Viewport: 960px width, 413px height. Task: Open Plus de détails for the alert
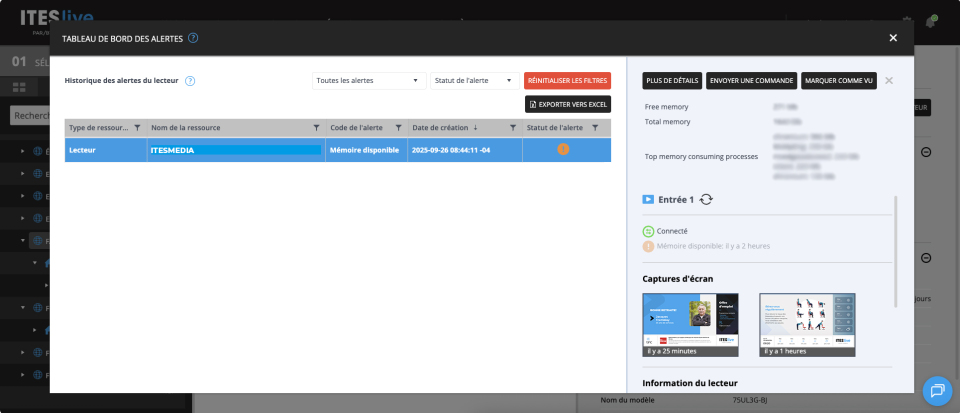pyautogui.click(x=671, y=81)
